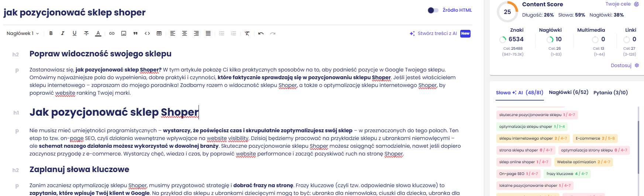Viewport: 644px width, 196px height.
Task: Click keyword 'sklep online shoper'
Action: tap(524, 162)
